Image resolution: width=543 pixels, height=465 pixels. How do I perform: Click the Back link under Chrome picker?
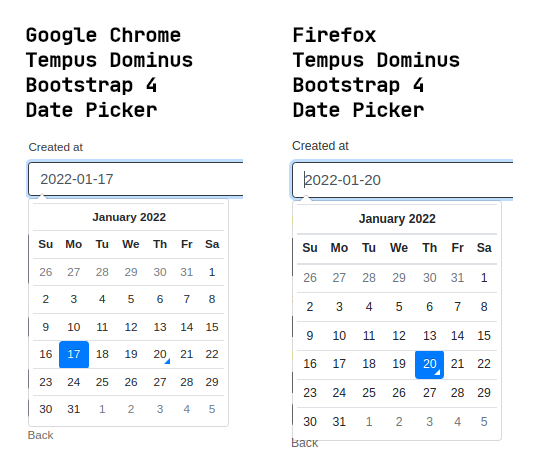(41, 435)
